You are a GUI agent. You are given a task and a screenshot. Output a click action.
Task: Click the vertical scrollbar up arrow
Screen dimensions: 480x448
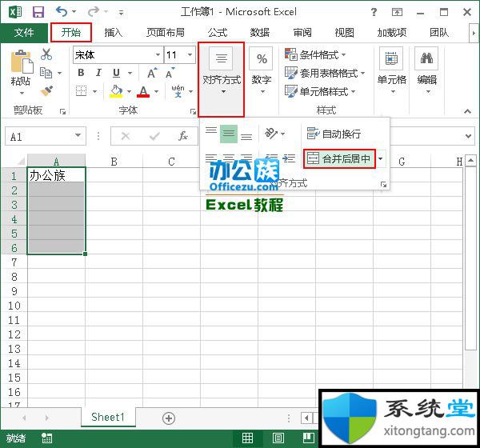[471, 161]
